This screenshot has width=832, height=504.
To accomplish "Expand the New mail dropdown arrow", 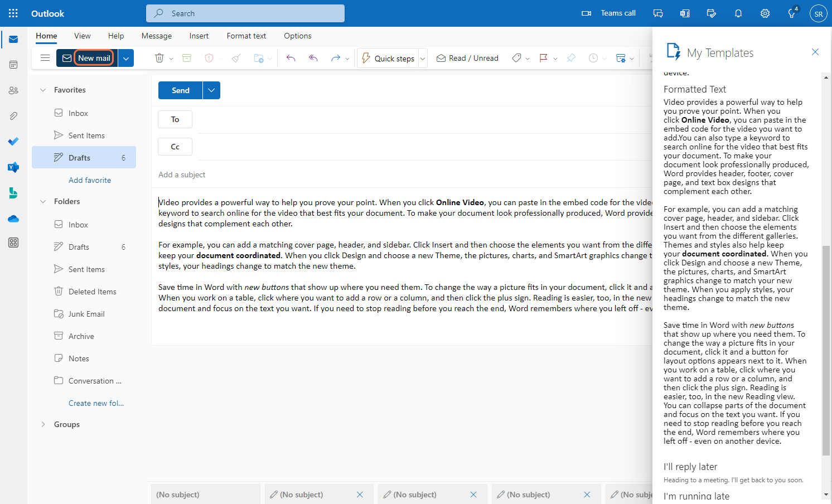I will (x=126, y=58).
